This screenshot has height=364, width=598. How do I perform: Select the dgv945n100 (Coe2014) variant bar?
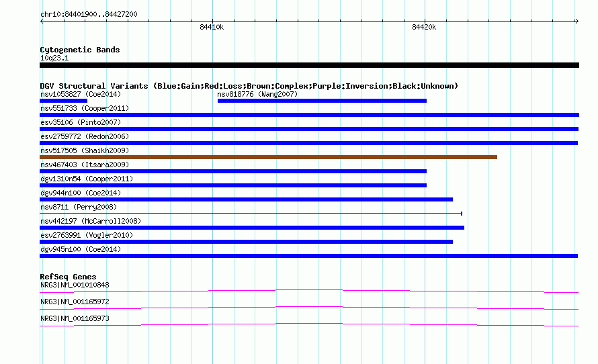pyautogui.click(x=308, y=256)
